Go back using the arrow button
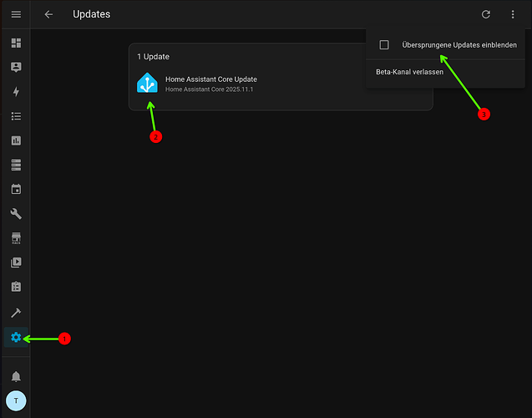 (48, 14)
